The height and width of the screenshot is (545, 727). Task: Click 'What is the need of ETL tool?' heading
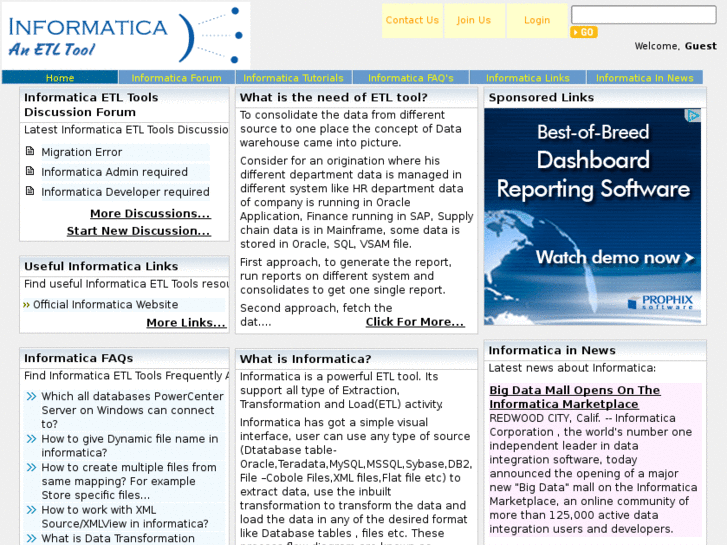click(x=333, y=97)
